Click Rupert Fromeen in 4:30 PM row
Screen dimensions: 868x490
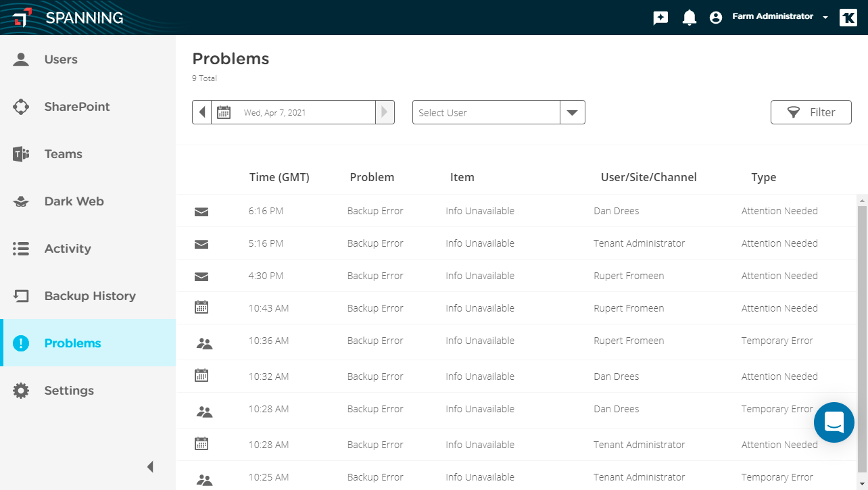629,276
